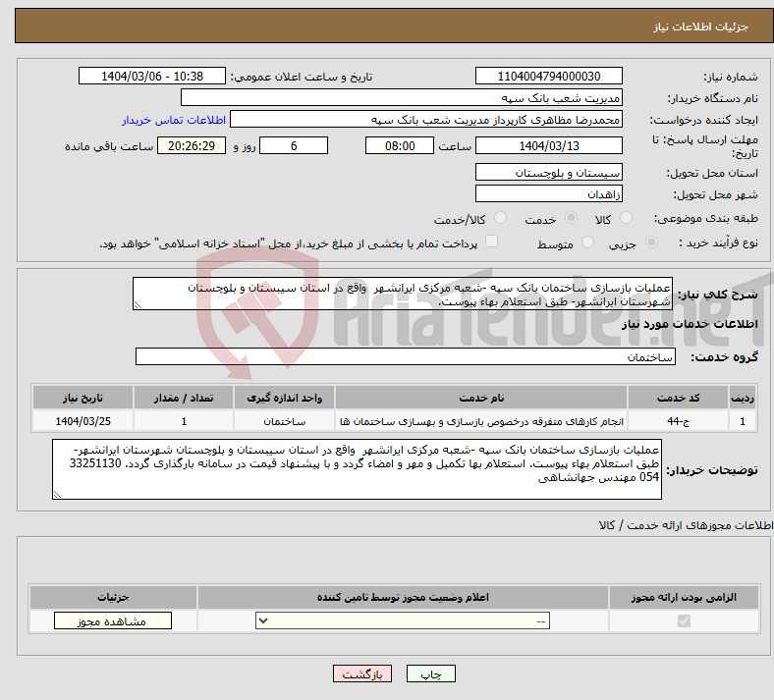Click the service group field ساختمان
The image size is (774, 700).
pos(406,356)
